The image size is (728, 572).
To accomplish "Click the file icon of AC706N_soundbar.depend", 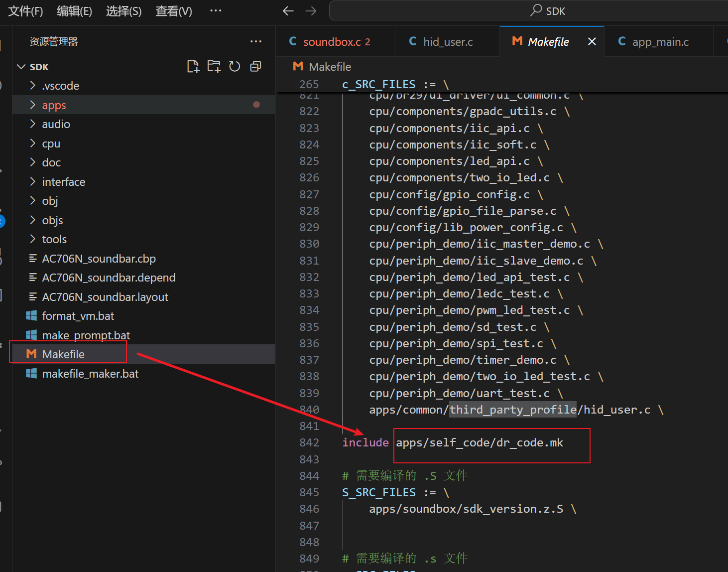I will [33, 277].
